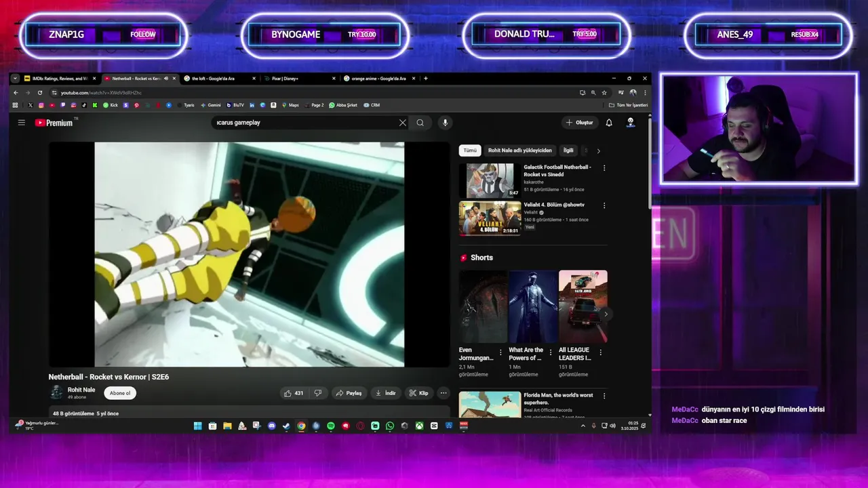Show hidden system tray icons
Image resolution: width=868 pixels, height=488 pixels.
pos(583,426)
